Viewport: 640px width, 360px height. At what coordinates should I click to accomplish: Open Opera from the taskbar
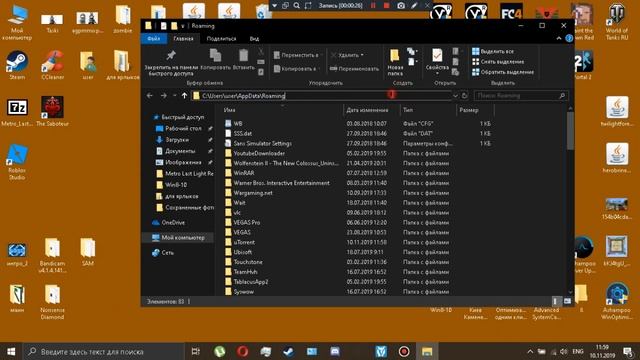(242, 351)
